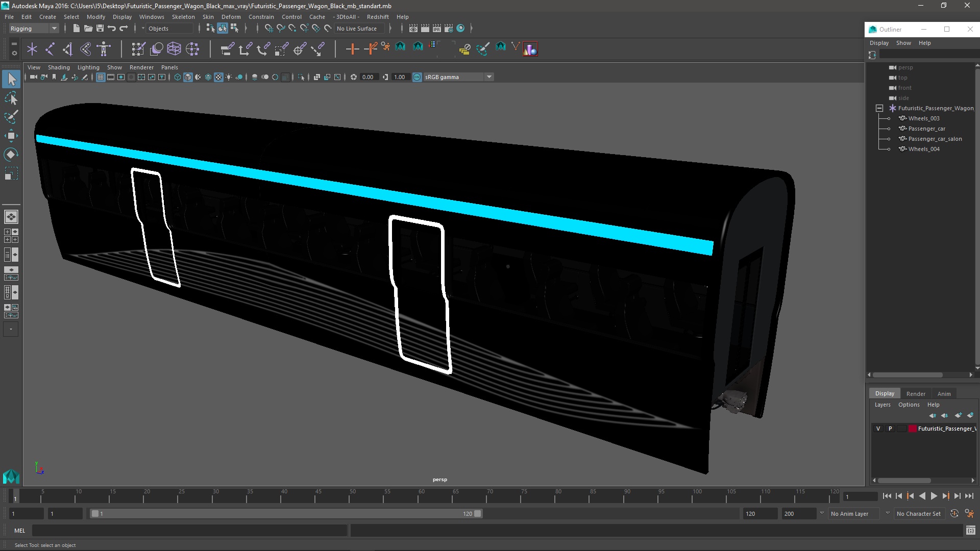
Task: Open the Skeleton menu
Action: click(183, 17)
